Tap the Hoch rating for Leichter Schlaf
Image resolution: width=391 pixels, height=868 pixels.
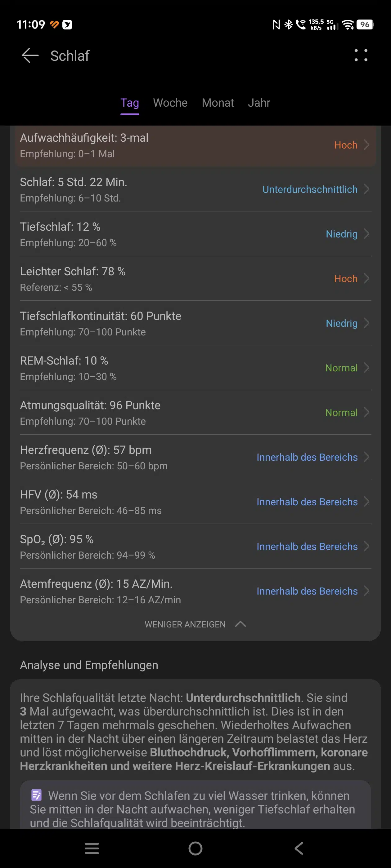tap(345, 279)
